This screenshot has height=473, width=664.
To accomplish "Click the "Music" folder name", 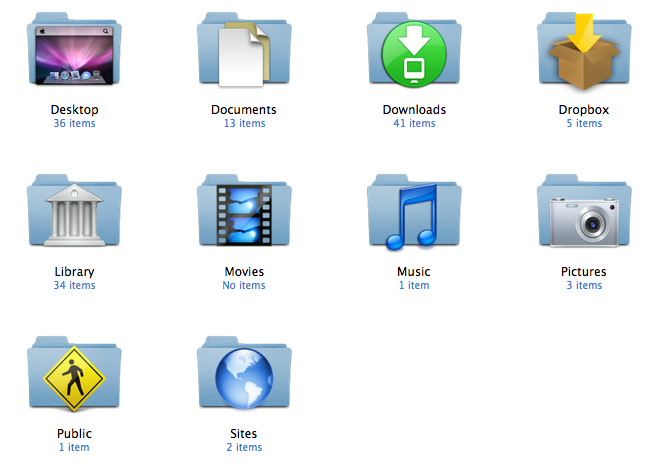I will [414, 271].
